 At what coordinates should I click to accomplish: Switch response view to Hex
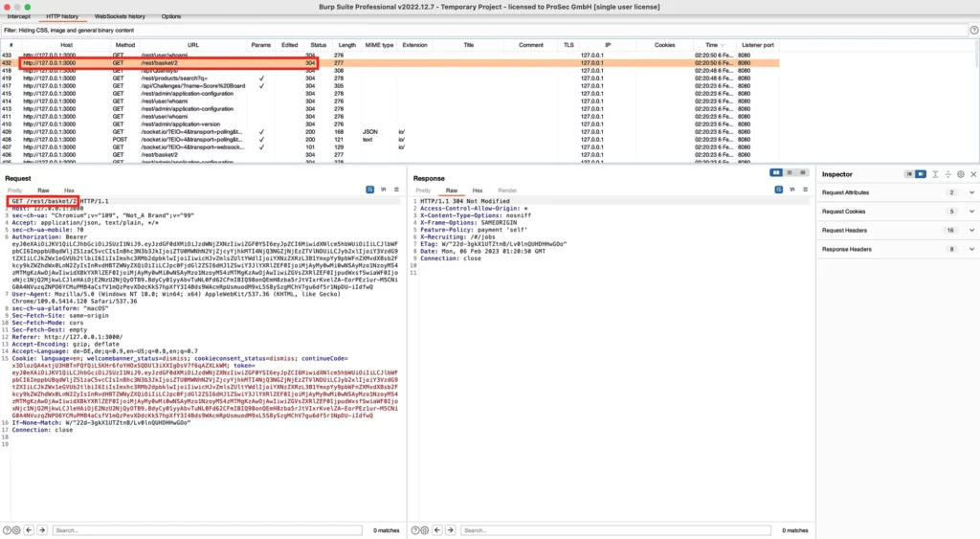click(x=478, y=191)
